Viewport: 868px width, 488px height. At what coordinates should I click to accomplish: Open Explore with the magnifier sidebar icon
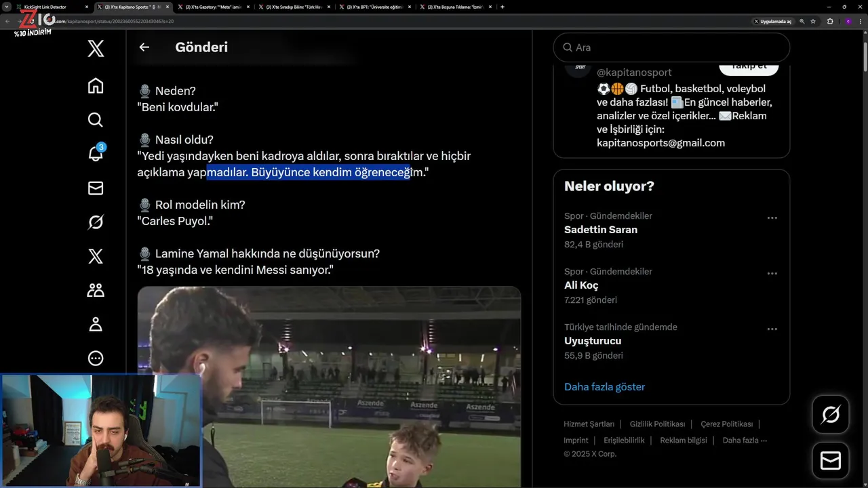pyautogui.click(x=96, y=120)
